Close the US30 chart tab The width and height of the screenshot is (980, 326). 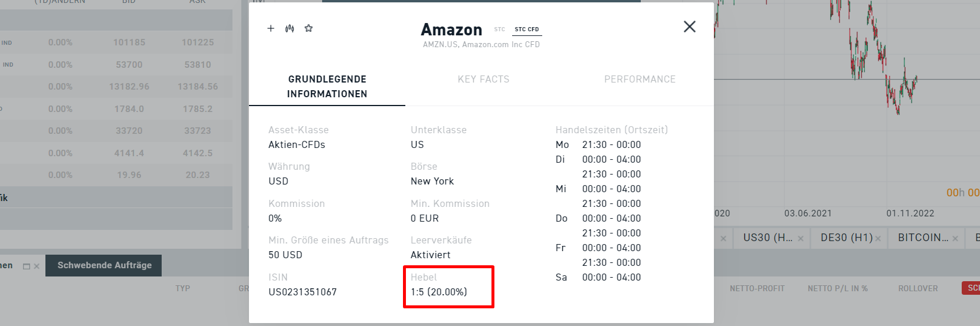pyautogui.click(x=801, y=238)
